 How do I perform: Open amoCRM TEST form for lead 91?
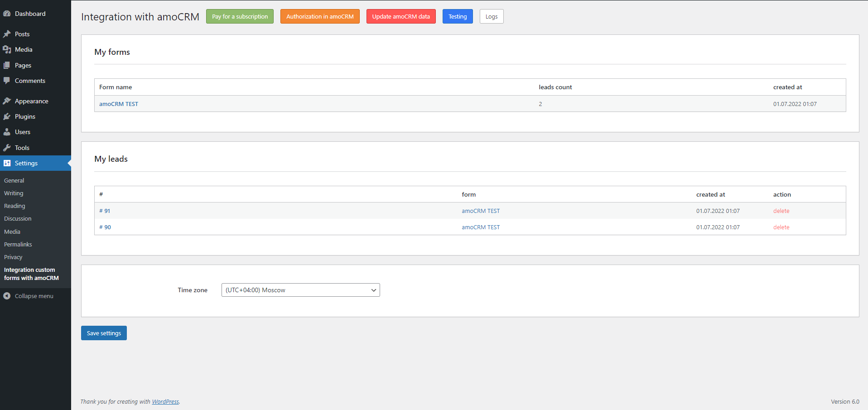481,211
